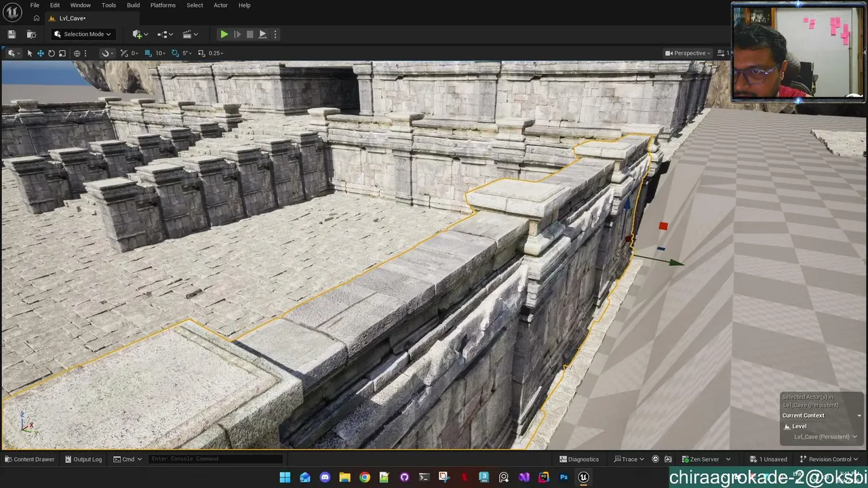Viewport: 868px width, 488px height.
Task: Open the Actor menu
Action: click(x=220, y=5)
